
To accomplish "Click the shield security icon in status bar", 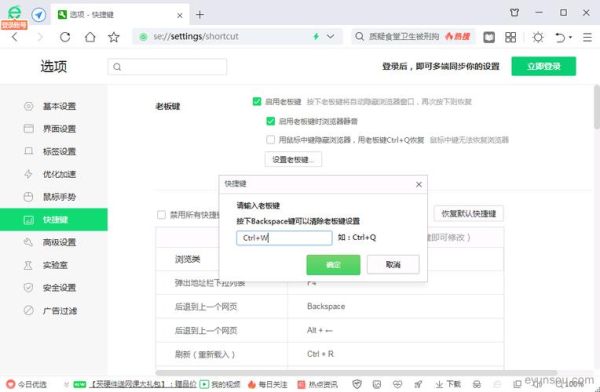I will point(357,384).
